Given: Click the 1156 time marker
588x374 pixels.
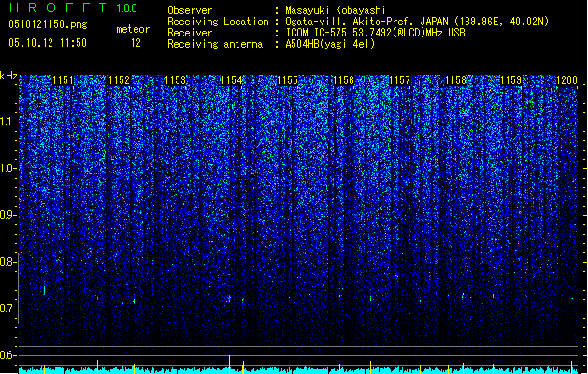Looking at the screenshot, I should click(x=343, y=80).
